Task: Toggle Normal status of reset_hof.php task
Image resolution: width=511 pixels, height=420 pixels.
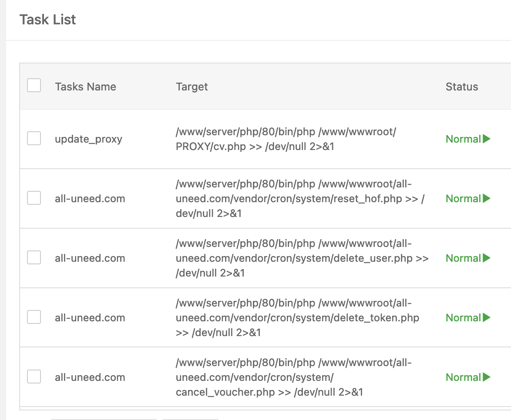Action: pyautogui.click(x=463, y=199)
